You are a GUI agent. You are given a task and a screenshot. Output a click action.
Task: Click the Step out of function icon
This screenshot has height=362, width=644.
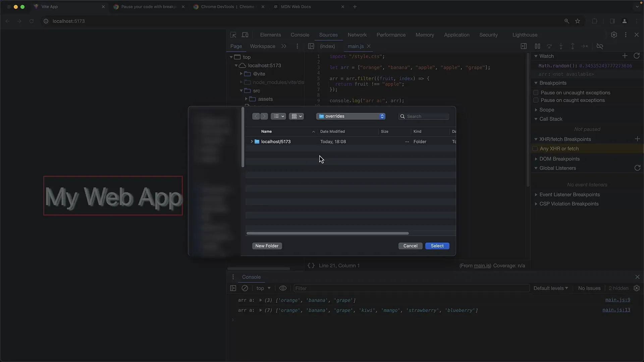(x=573, y=46)
